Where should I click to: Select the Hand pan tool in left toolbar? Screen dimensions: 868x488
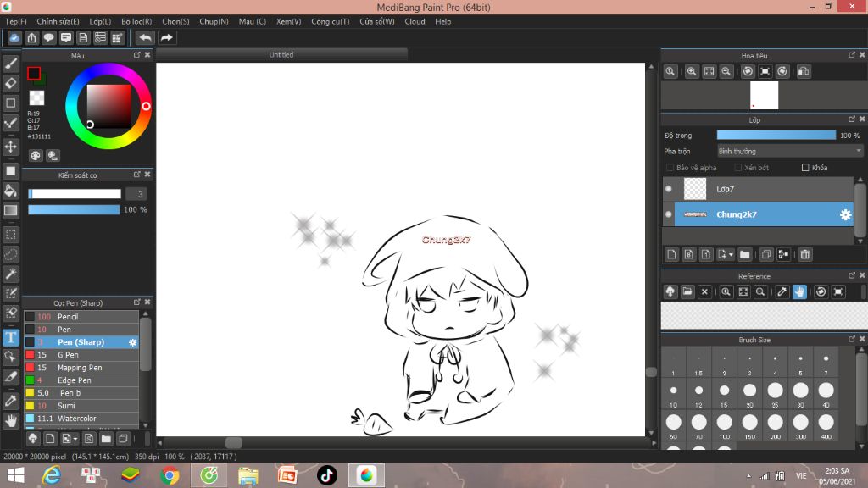coord(11,420)
